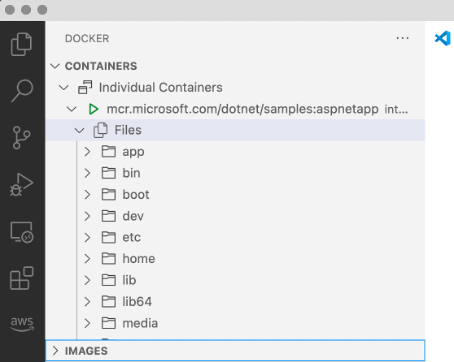Click the green zoom window button
The image size is (454, 362).
pos(42,10)
